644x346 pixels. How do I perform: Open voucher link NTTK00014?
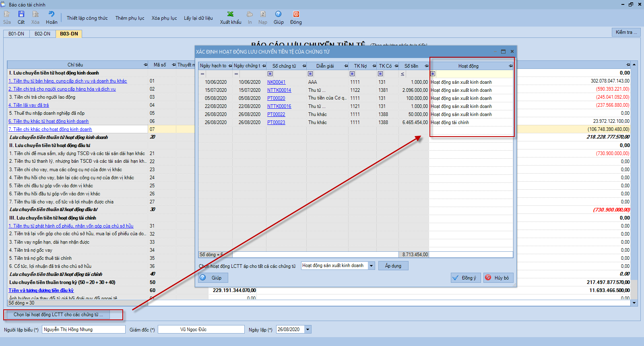279,90
